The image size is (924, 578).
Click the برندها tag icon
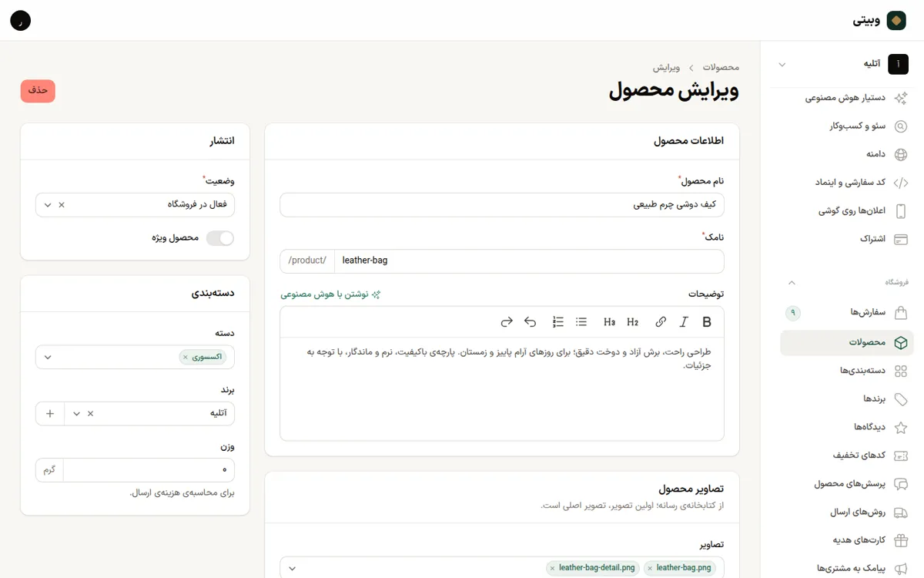[x=900, y=399]
